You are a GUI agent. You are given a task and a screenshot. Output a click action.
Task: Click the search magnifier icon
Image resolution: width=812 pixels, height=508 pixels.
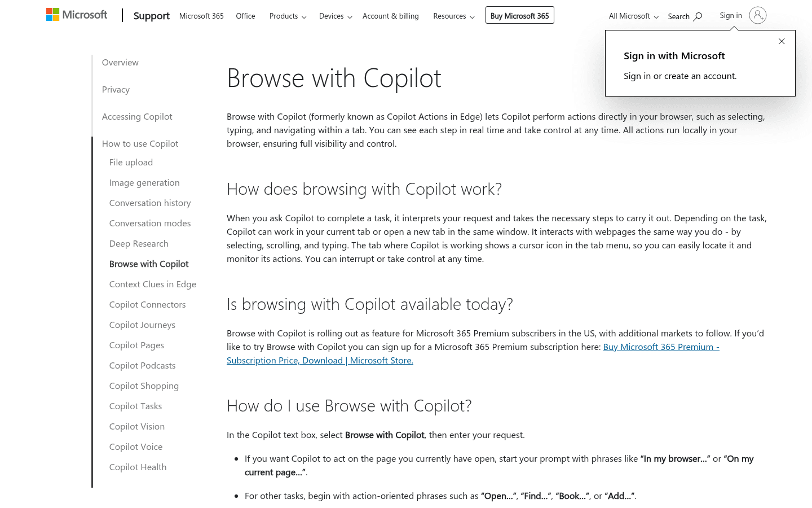click(698, 16)
